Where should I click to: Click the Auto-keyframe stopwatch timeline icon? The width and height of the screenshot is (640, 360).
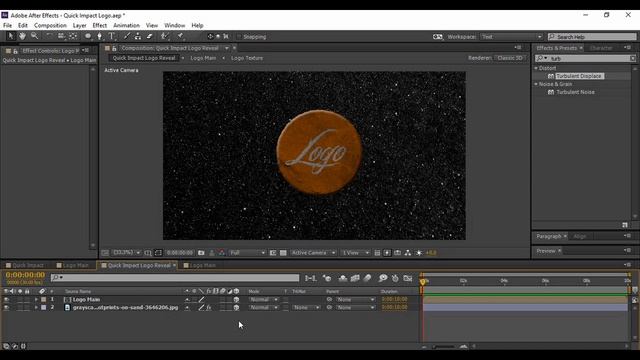pos(395,278)
